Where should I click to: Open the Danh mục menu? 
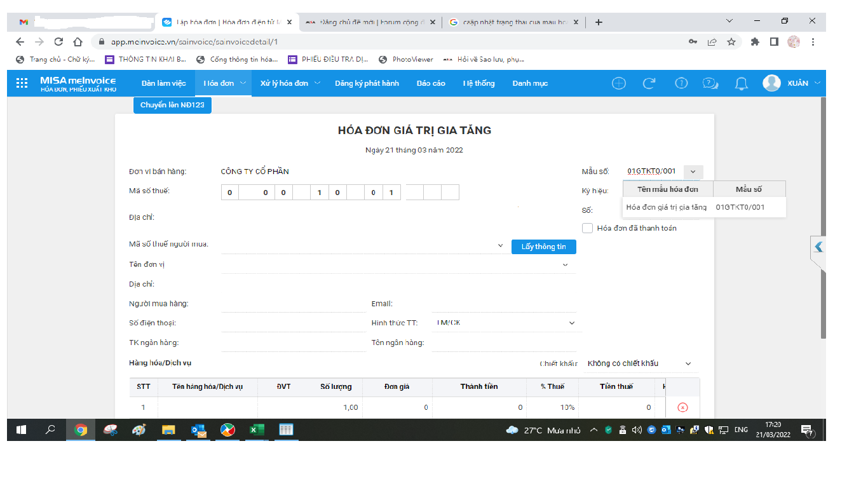(530, 83)
